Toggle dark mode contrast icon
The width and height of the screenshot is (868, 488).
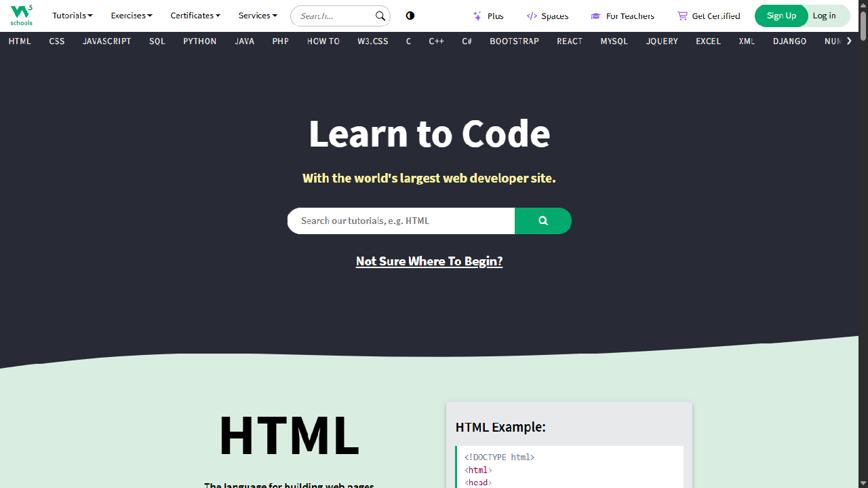point(410,16)
